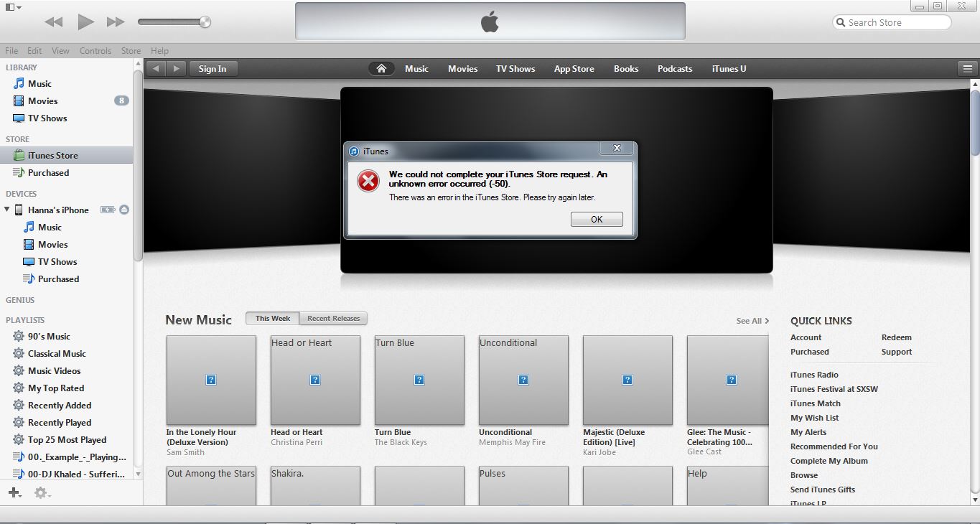Start playback with the Play button
980x524 pixels.
pos(85,22)
